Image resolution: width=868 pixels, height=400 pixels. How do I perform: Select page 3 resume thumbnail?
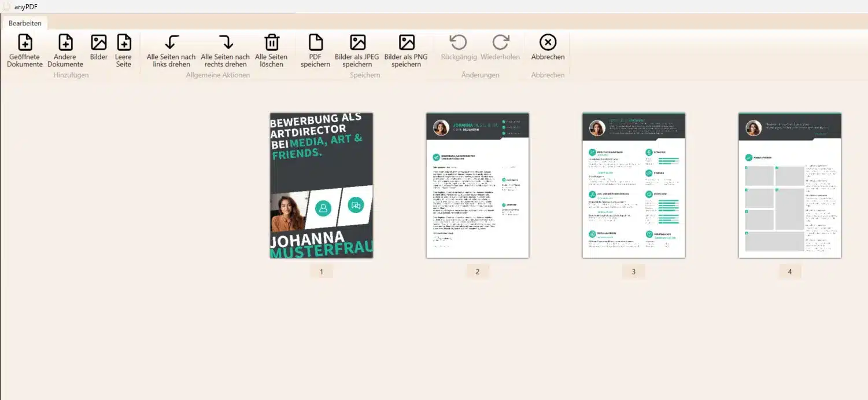634,185
